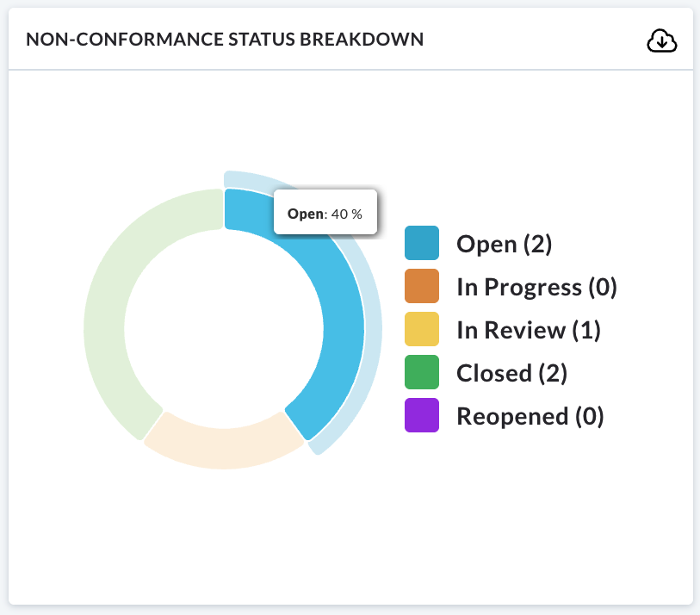Viewport: 700px width, 615px height.
Task: Toggle the Open legend color swatch
Action: coord(422,243)
